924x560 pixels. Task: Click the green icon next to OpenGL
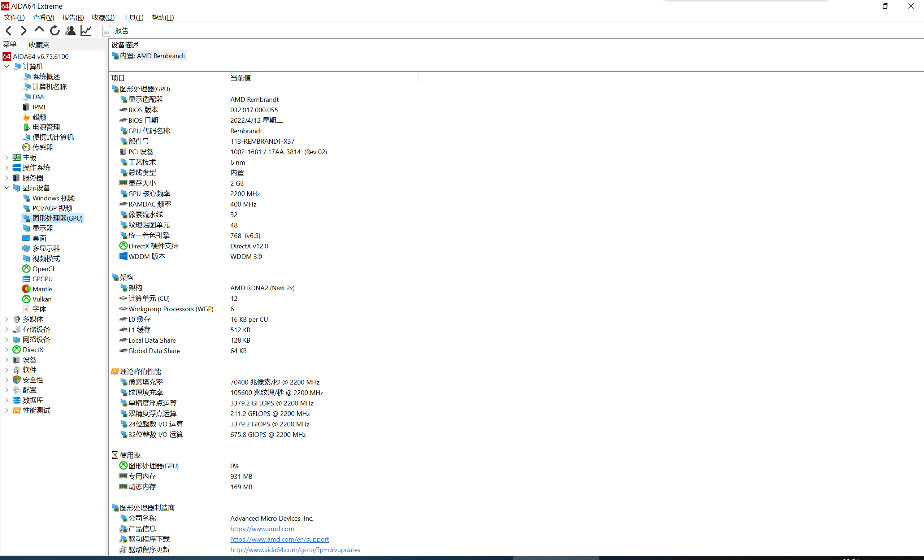pyautogui.click(x=26, y=269)
